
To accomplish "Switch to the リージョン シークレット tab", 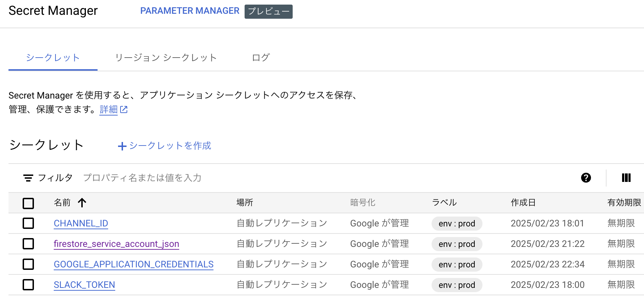I will 166,58.
